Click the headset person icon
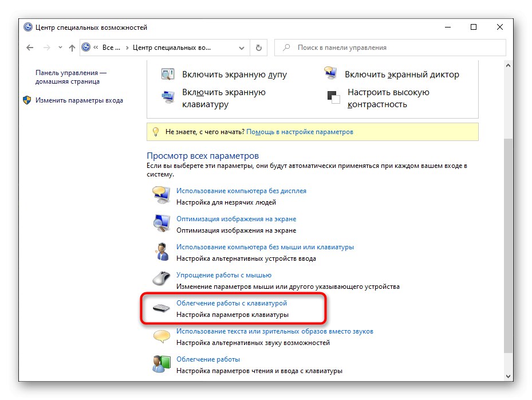Screen dimensions: 532x400 pos(162,252)
